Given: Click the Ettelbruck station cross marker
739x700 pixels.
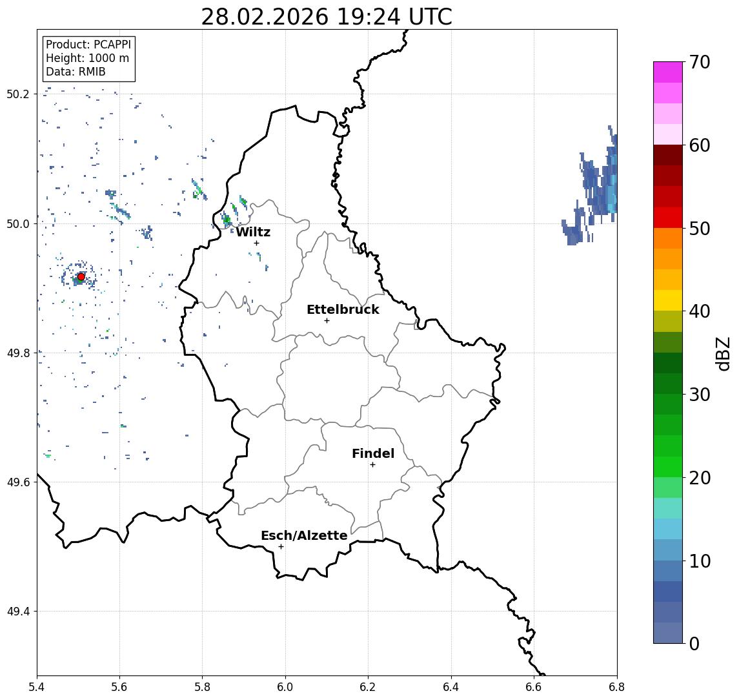Looking at the screenshot, I should click(327, 321).
